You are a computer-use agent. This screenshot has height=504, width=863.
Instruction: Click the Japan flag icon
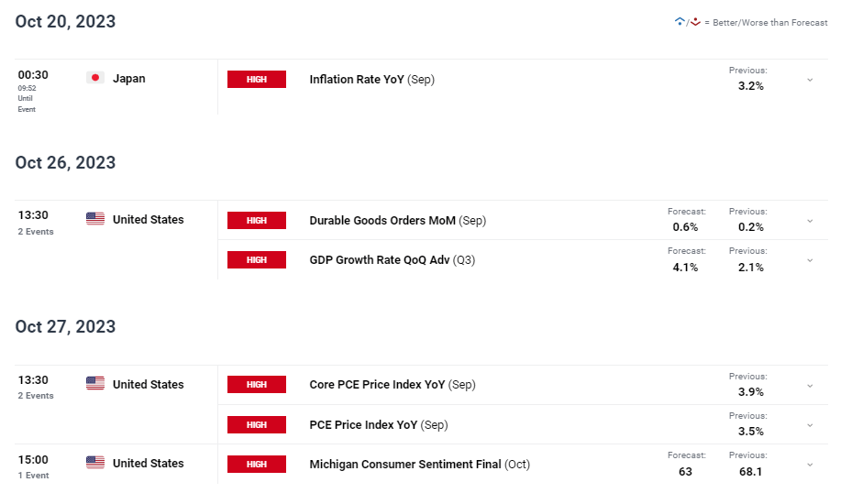[x=95, y=78]
